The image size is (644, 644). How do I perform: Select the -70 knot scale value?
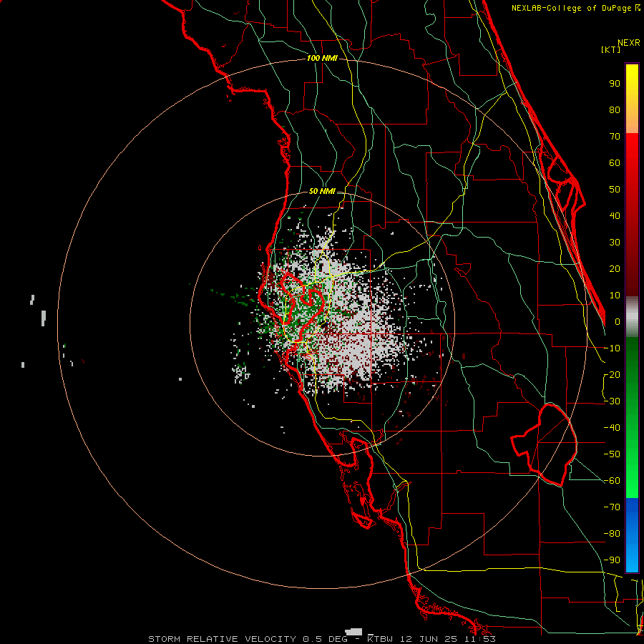tap(612, 507)
